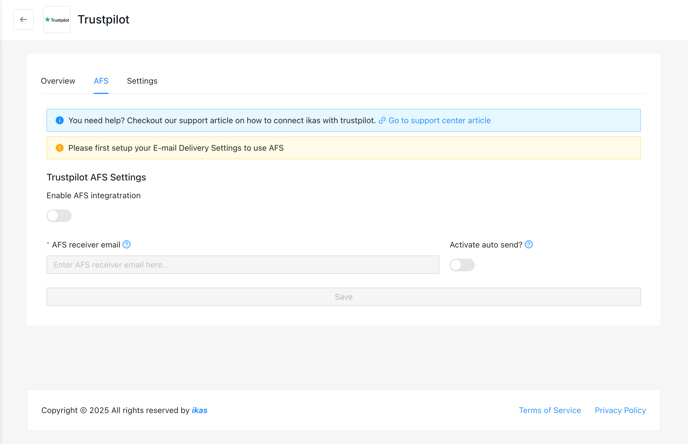Click the Trustpilot page title
Image resolution: width=688 pixels, height=444 pixels.
coord(104,20)
